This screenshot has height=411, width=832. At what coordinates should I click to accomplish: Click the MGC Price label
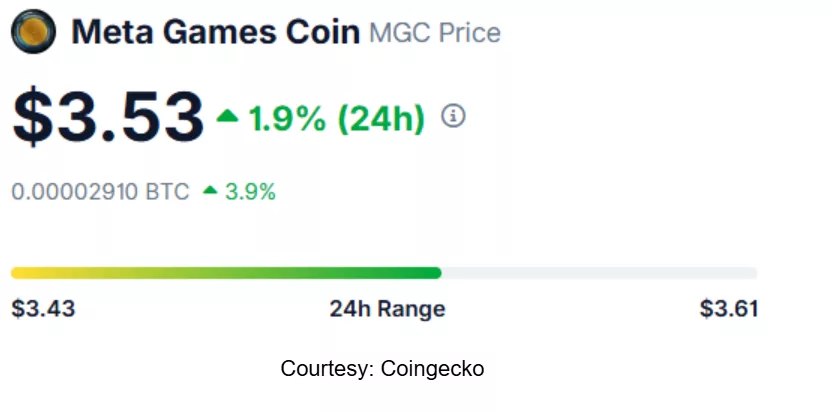tap(435, 33)
